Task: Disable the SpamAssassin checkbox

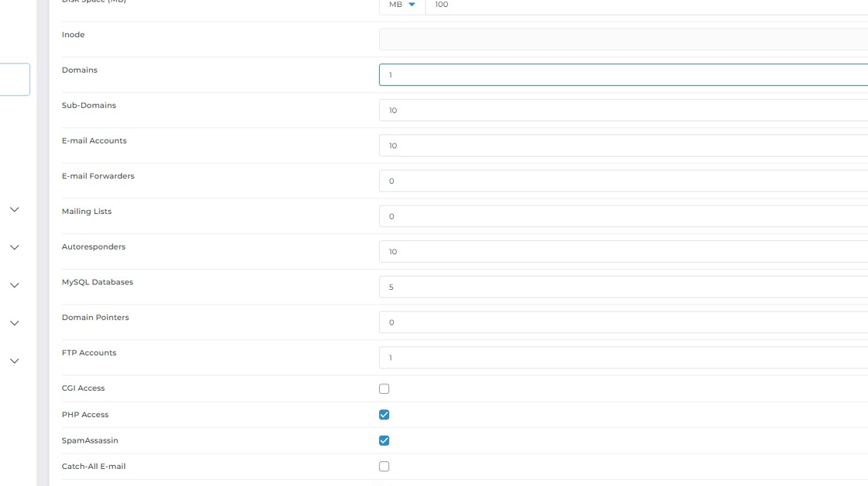Action: point(384,441)
